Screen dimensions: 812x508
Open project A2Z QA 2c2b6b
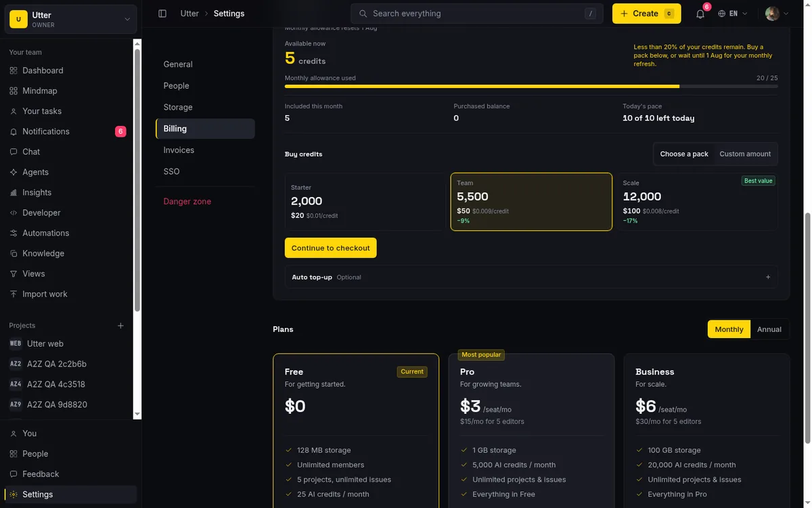pyautogui.click(x=68, y=364)
